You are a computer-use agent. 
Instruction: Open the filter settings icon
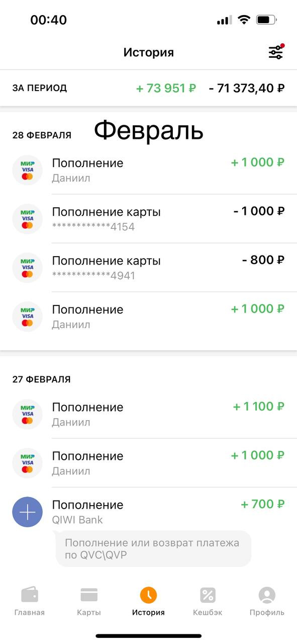click(x=275, y=52)
